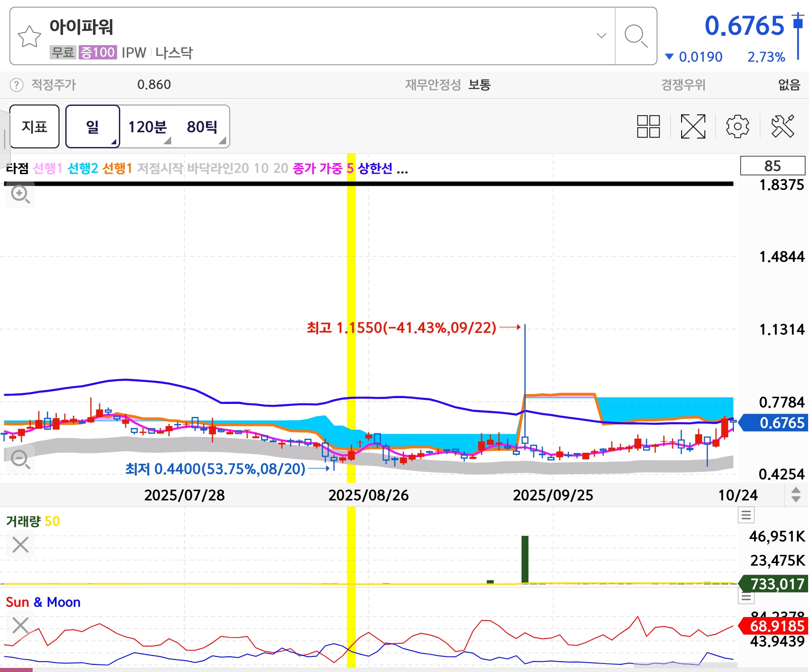The height and width of the screenshot is (672, 809).
Task: Click the 없음 competitive advantage value
Action: (789, 85)
